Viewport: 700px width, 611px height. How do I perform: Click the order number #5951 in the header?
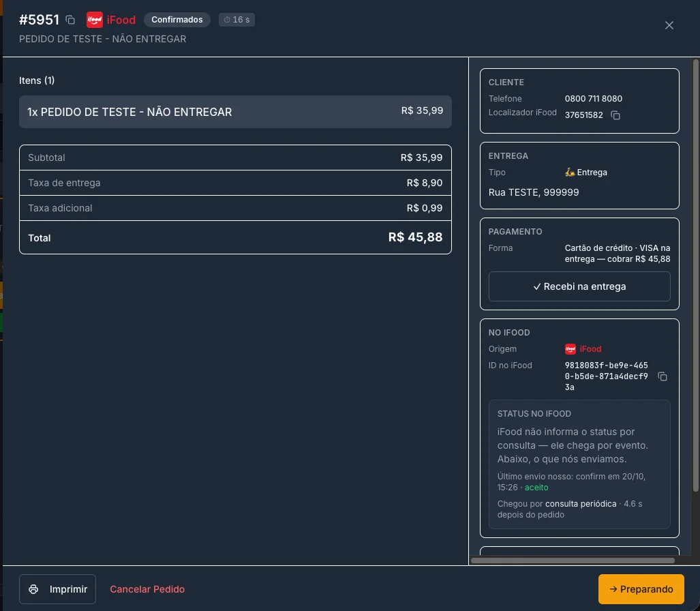click(40, 20)
